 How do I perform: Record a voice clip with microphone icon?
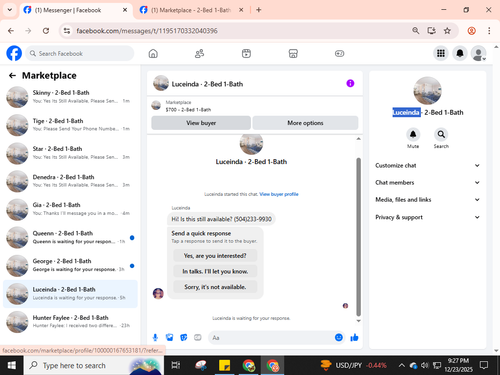(155, 338)
